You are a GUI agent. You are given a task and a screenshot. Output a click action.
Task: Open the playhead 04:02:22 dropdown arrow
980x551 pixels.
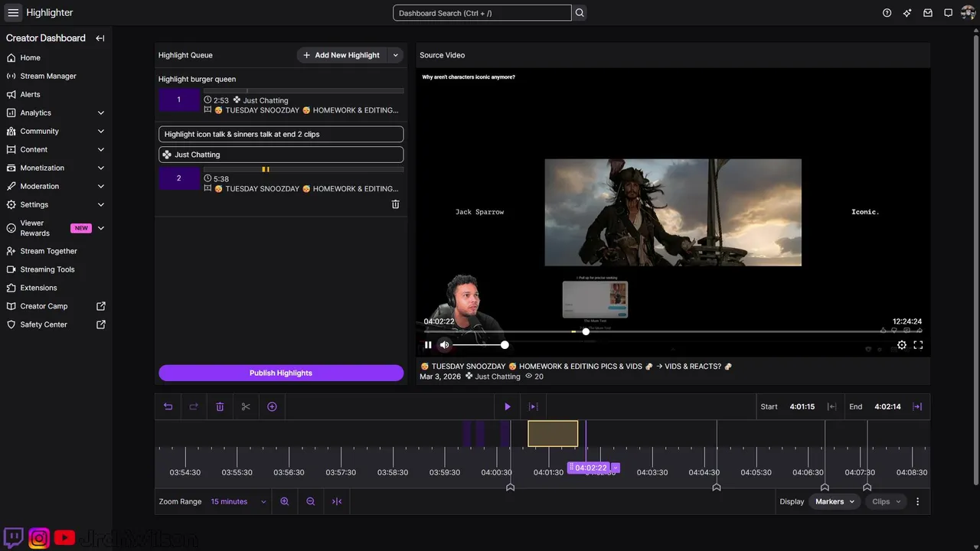616,468
